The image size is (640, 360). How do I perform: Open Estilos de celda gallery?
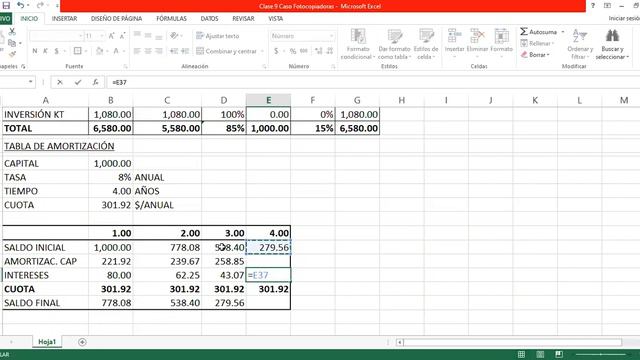click(x=426, y=44)
